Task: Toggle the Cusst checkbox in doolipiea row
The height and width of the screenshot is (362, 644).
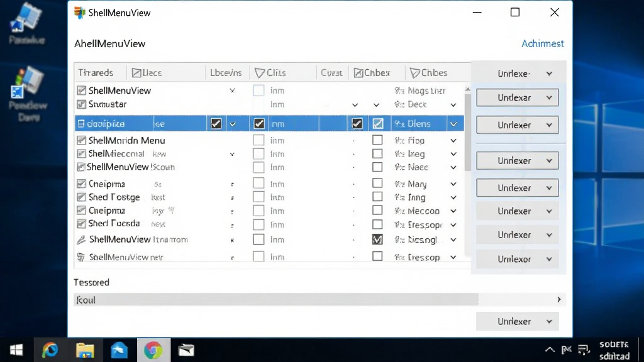Action: pyautogui.click(x=357, y=124)
